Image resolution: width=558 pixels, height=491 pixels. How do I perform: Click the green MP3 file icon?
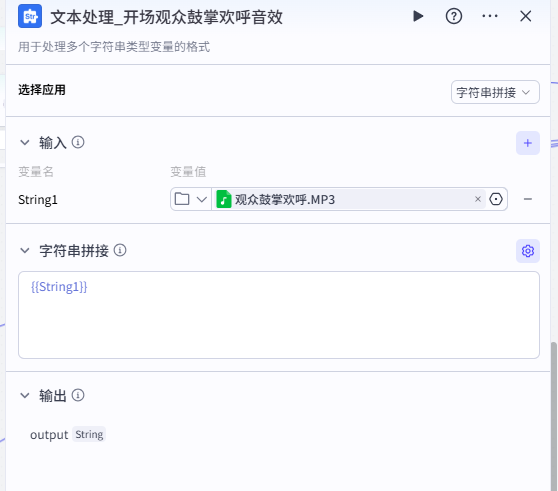pos(224,199)
